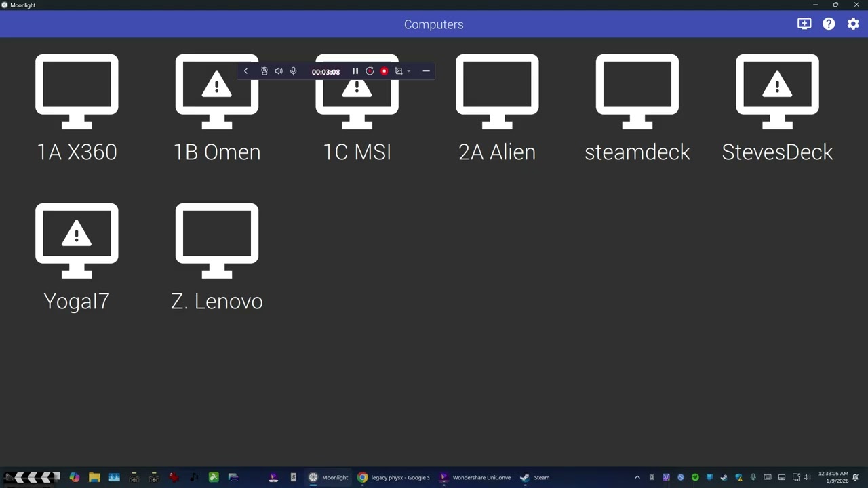Click the recording timer 00:03:08
868x488 pixels.
(x=325, y=72)
